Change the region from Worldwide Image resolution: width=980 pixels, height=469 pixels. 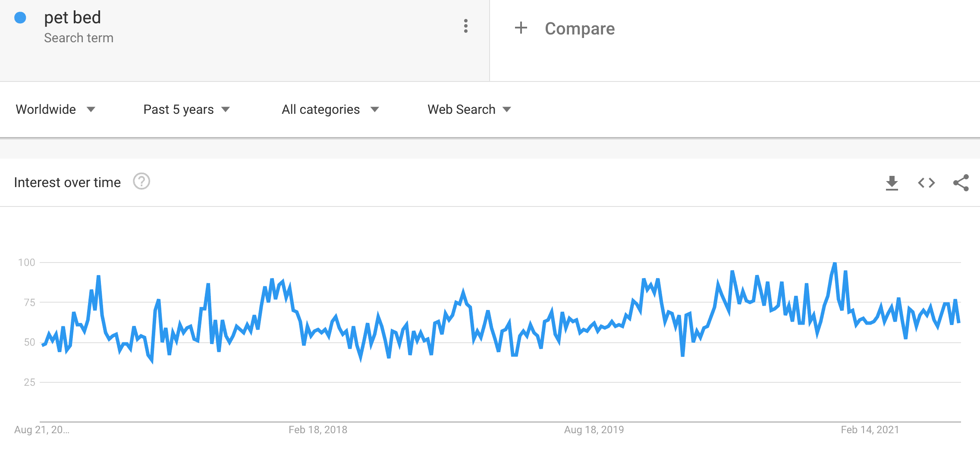point(46,109)
